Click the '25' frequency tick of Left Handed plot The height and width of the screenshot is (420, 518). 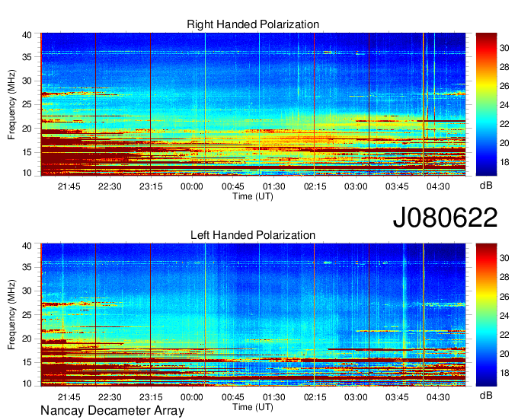pyautogui.click(x=27, y=315)
